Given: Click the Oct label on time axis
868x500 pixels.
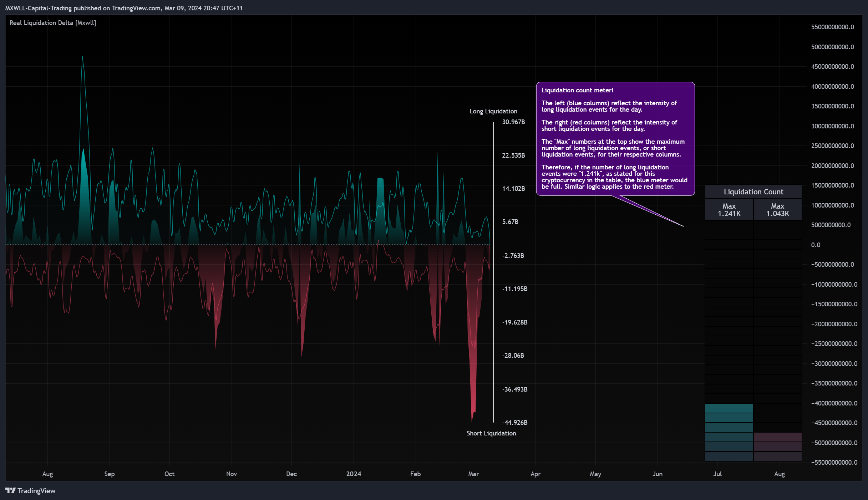Looking at the screenshot, I should 169,474.
